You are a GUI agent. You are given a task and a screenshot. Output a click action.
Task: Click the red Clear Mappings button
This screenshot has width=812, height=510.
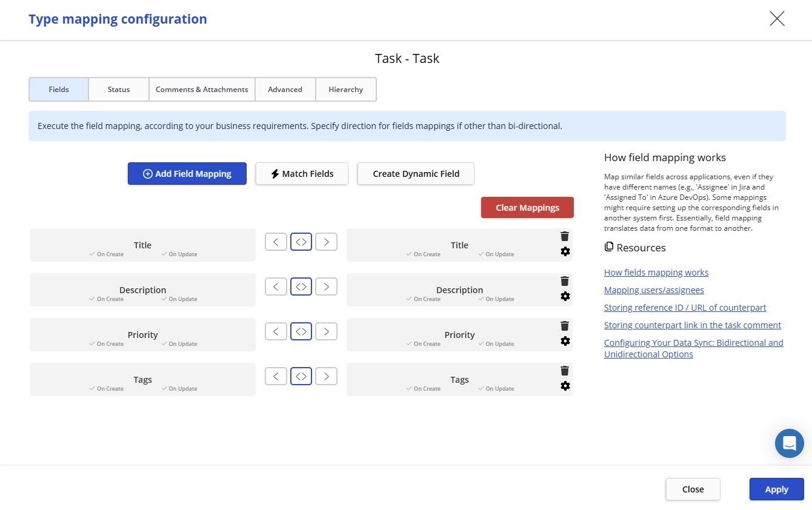point(527,207)
